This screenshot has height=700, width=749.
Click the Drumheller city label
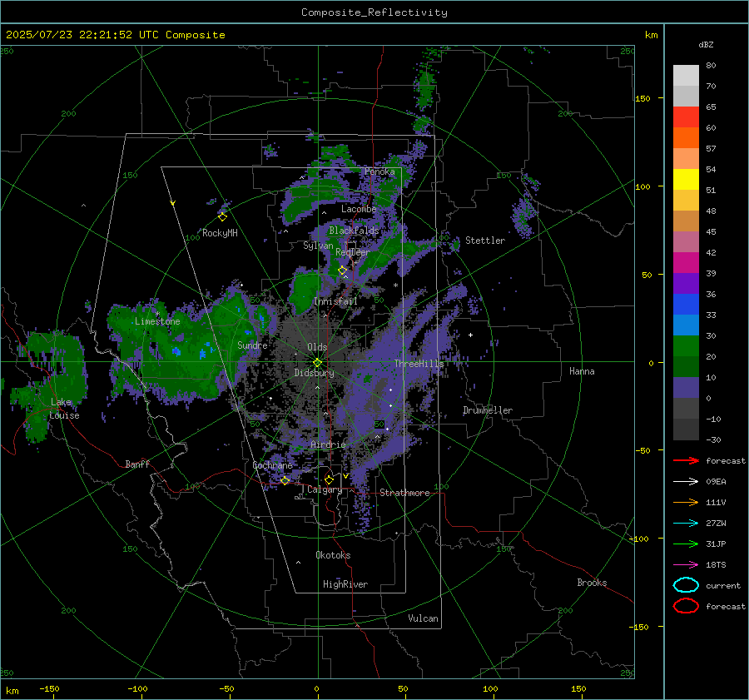pos(487,410)
